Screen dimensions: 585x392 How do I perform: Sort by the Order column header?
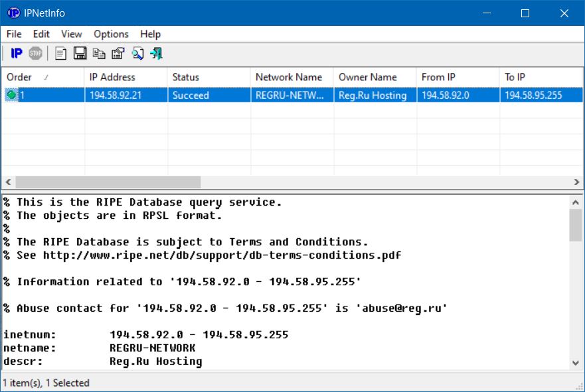43,77
